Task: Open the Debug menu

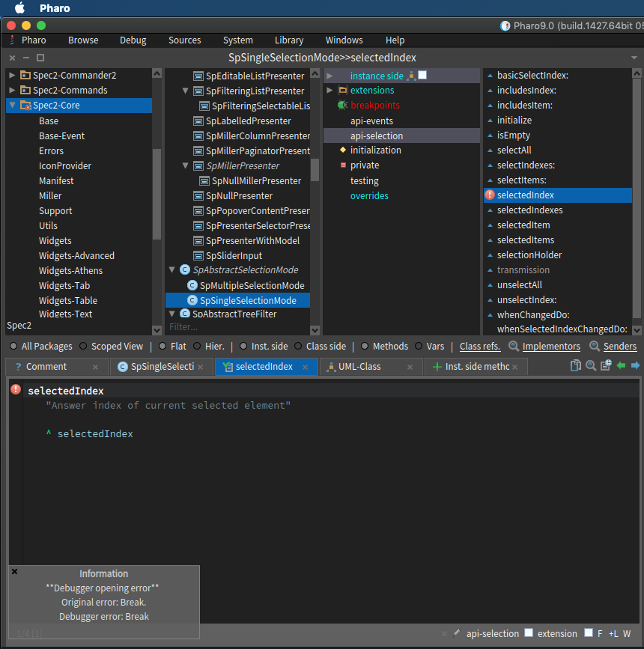Action: coord(133,40)
